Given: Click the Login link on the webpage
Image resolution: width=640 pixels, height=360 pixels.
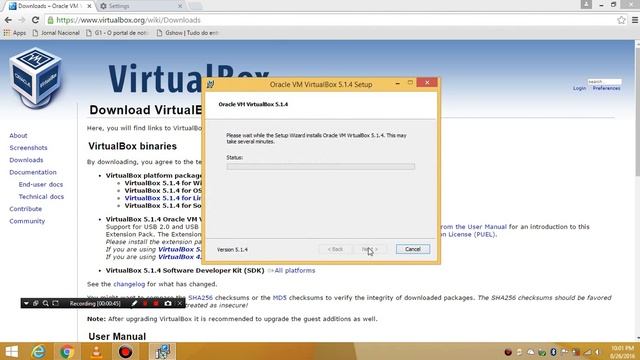Looking at the screenshot, I should coord(579,88).
